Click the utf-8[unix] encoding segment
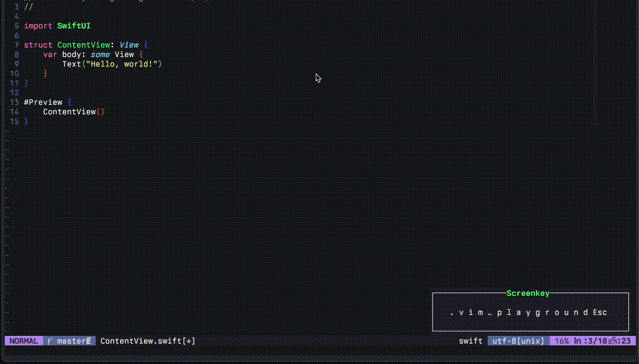 [x=517, y=341]
